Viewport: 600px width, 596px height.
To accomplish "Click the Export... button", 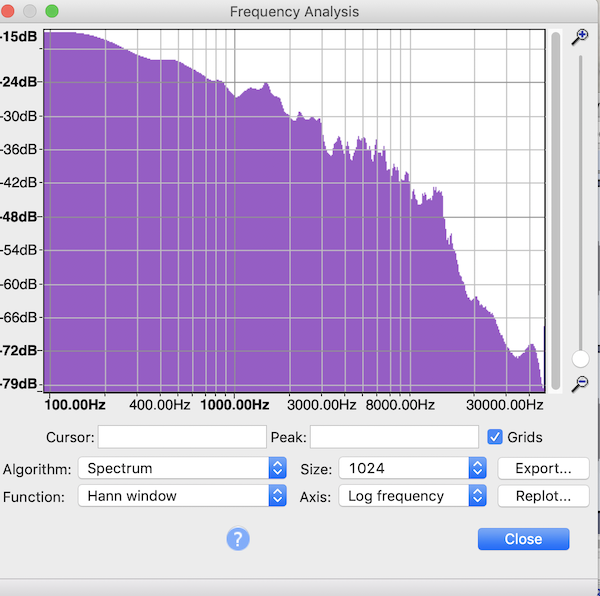I will pos(543,468).
